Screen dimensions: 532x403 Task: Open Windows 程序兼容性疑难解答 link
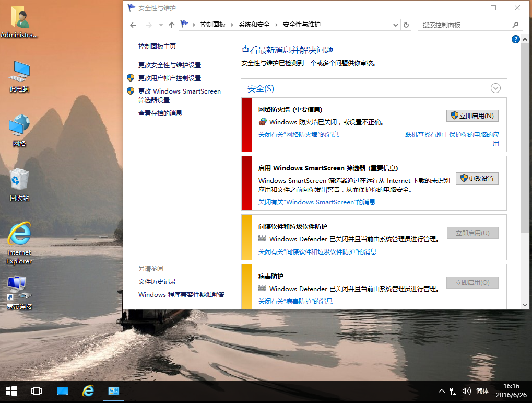[181, 295]
